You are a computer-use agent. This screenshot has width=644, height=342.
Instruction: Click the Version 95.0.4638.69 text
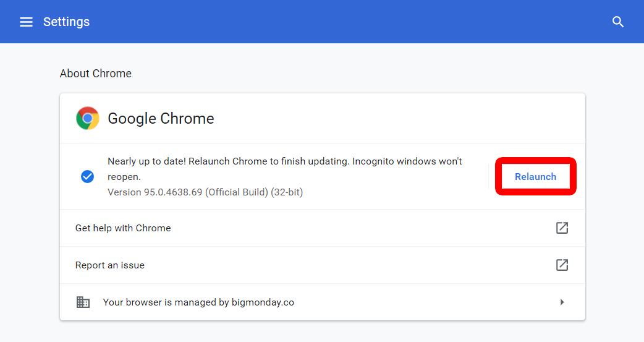pos(205,192)
